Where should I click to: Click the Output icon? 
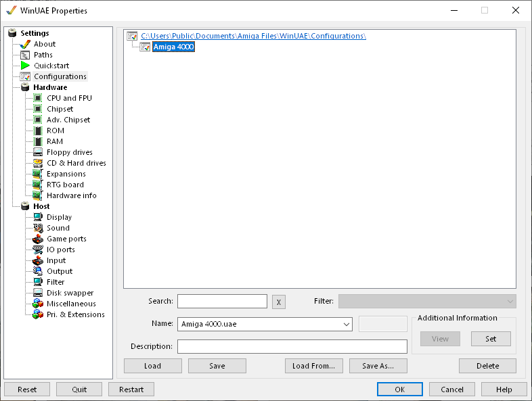(x=38, y=271)
